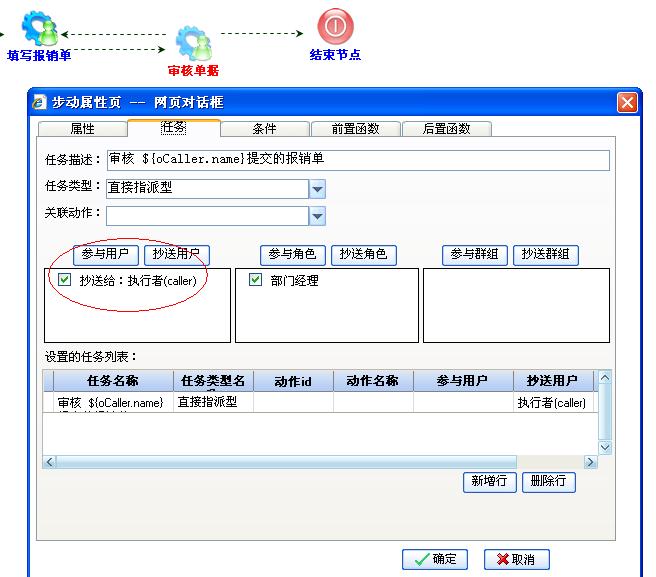Click the 审核单据 node label
The image size is (656, 577).
(x=193, y=70)
